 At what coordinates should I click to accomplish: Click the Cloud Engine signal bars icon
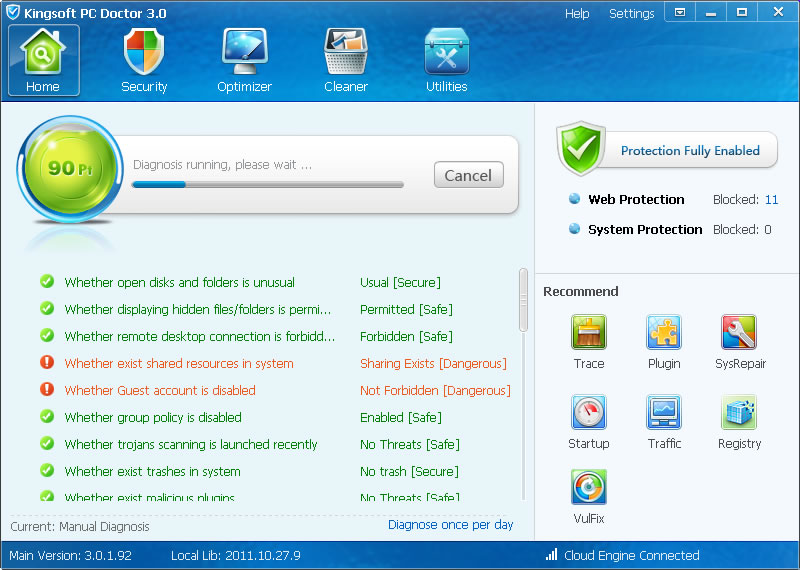(x=552, y=555)
